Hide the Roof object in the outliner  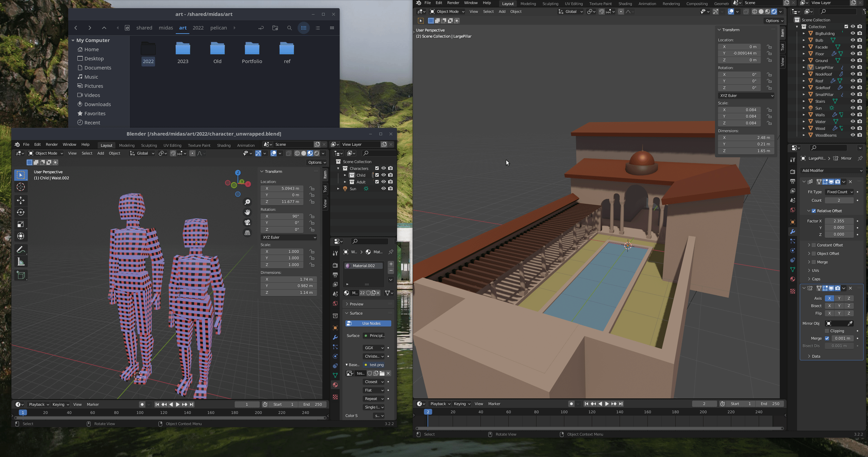pos(853,81)
